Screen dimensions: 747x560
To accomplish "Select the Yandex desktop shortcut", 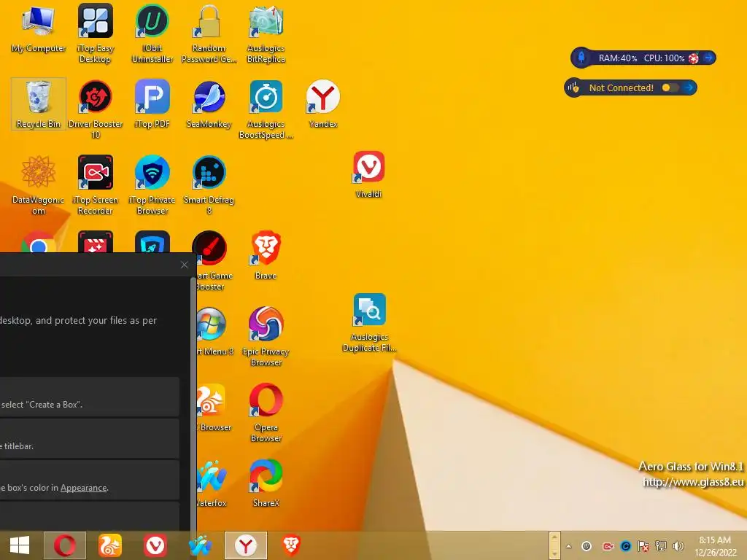I will pos(323,104).
